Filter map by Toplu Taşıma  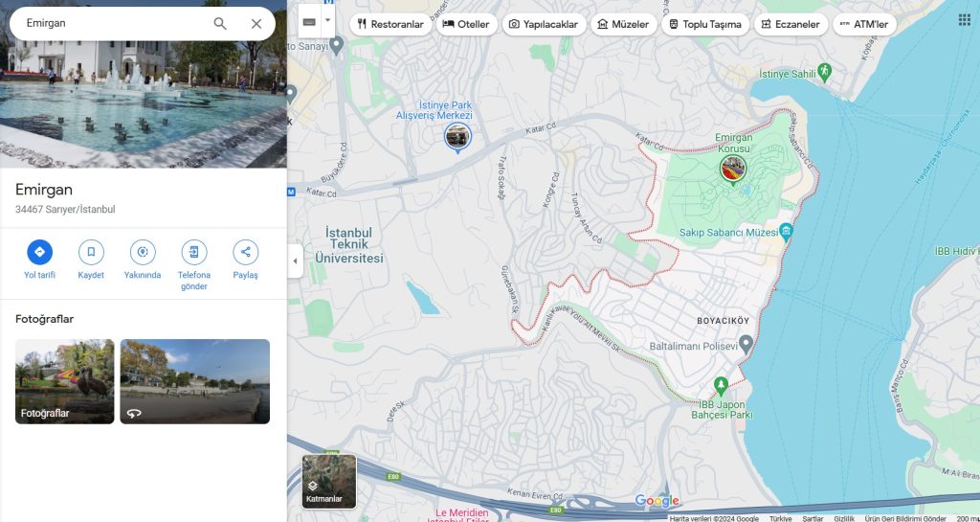705,24
